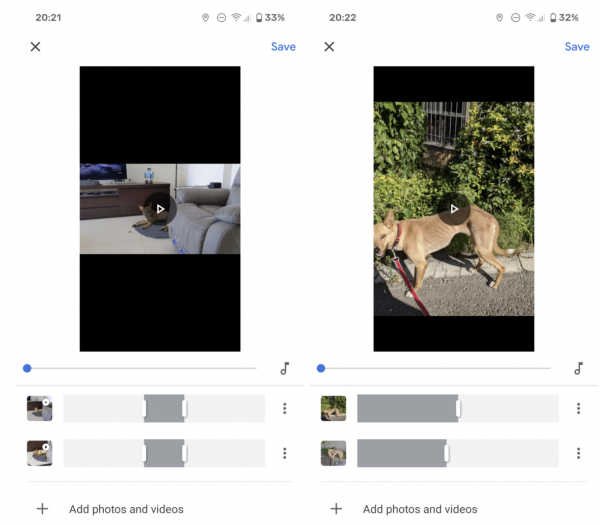Play the living room dog video
Screen dimensions: 600x525
[160, 209]
